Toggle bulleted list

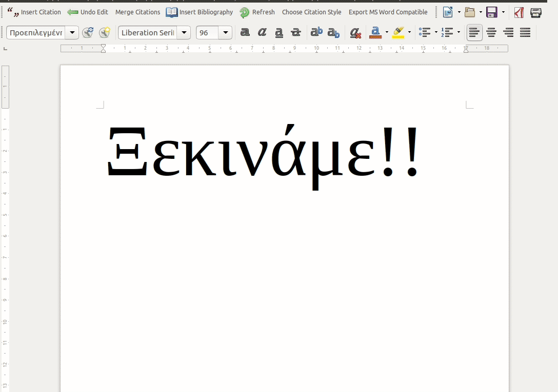425,33
